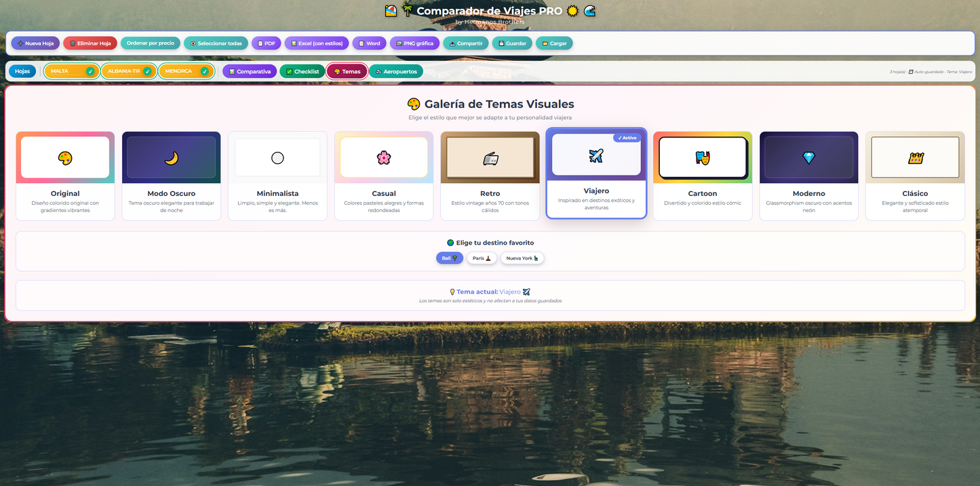This screenshot has height=486, width=980.
Task: Switch to the Comparativa view
Action: point(250,71)
